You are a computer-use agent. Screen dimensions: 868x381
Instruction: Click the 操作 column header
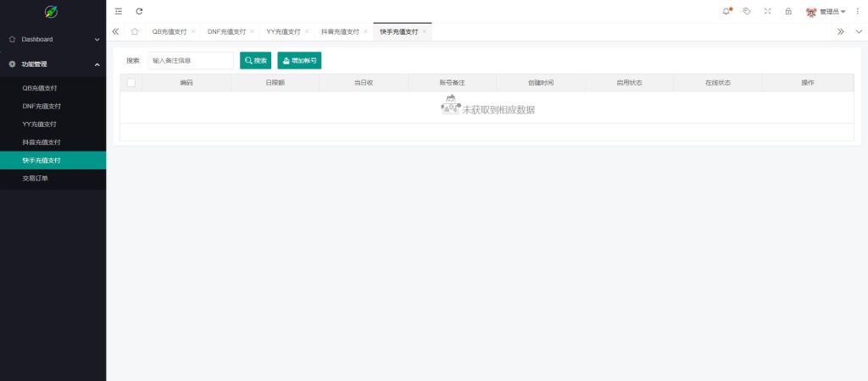point(808,82)
